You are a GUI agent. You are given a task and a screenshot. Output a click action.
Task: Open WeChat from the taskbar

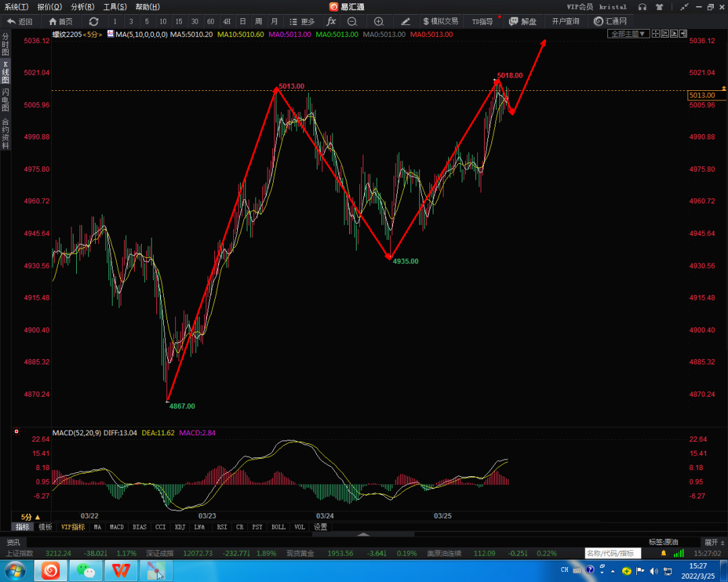point(86,571)
